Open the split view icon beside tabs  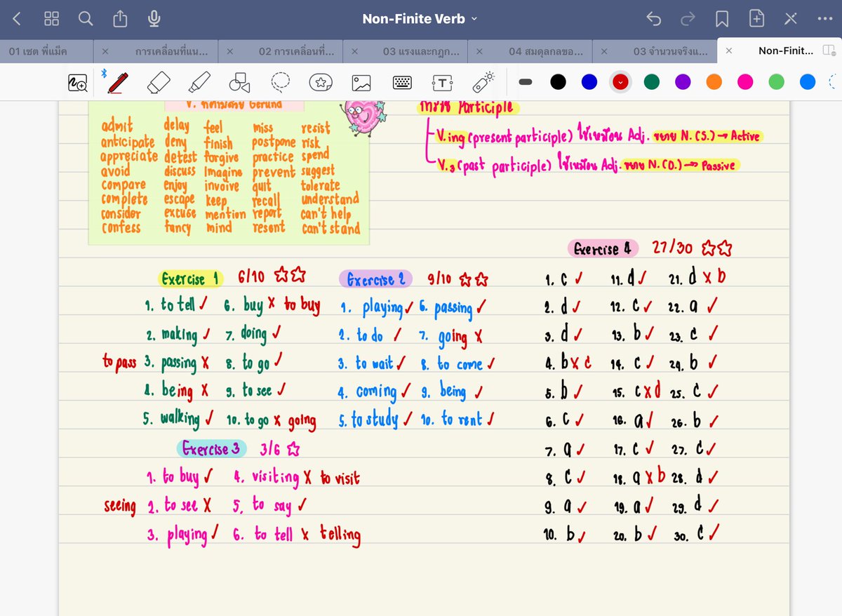[829, 51]
